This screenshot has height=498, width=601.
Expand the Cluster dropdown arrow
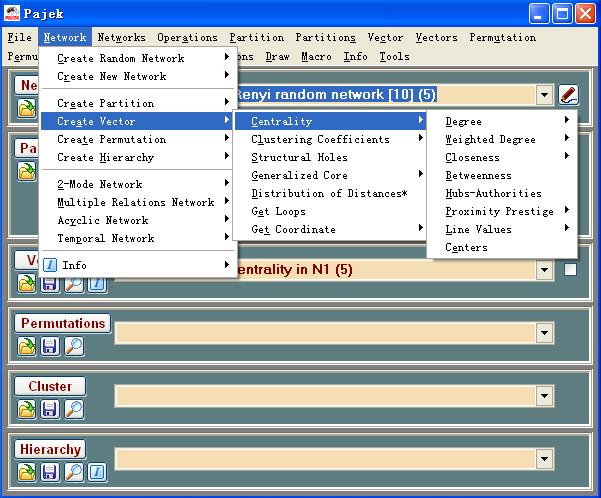pyautogui.click(x=544, y=395)
